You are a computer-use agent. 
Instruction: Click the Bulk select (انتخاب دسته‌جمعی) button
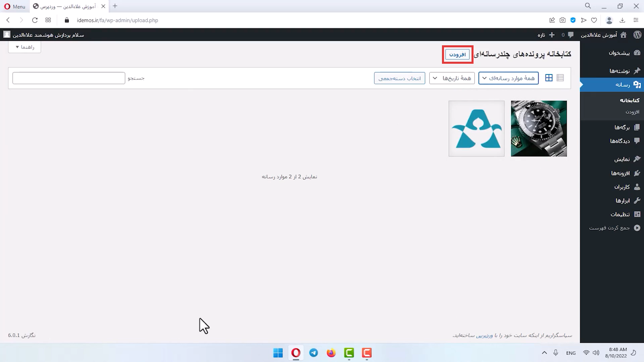point(399,78)
